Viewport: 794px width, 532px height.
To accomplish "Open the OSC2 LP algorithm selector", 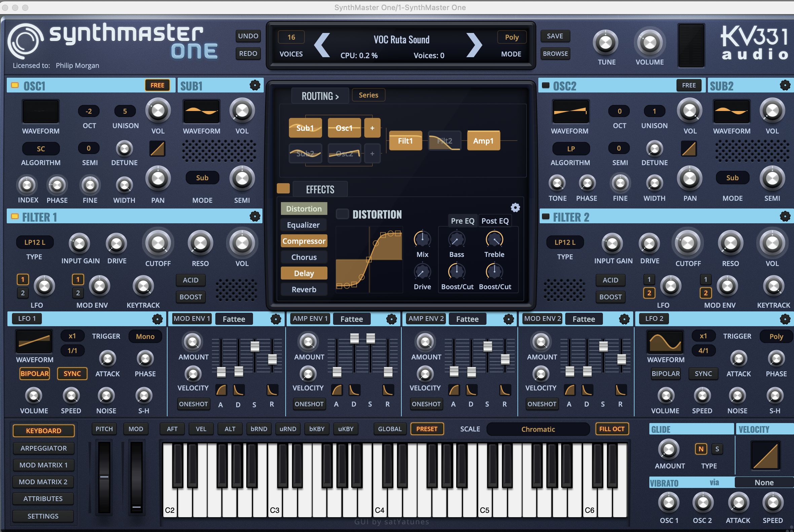I will coord(571,149).
